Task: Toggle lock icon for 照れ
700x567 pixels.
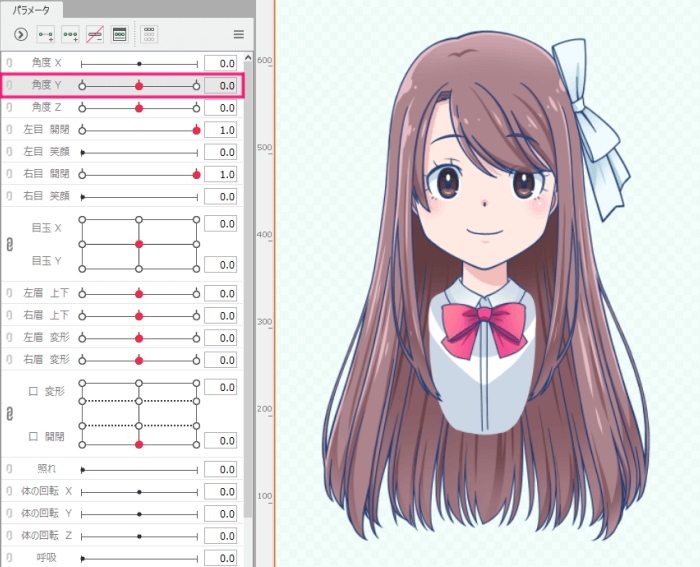Action: pyautogui.click(x=9, y=469)
